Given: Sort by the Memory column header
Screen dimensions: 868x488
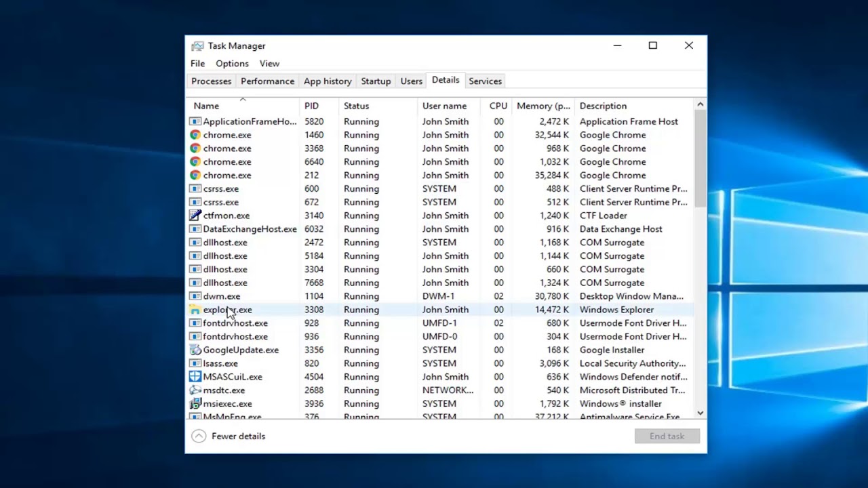Looking at the screenshot, I should tap(543, 106).
